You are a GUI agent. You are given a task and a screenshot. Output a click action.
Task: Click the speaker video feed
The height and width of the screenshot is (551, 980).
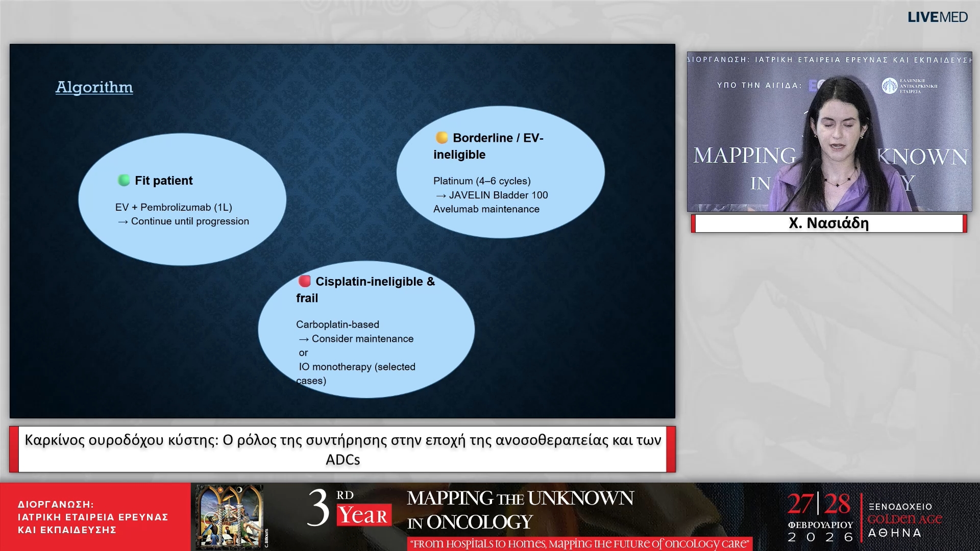(x=829, y=132)
